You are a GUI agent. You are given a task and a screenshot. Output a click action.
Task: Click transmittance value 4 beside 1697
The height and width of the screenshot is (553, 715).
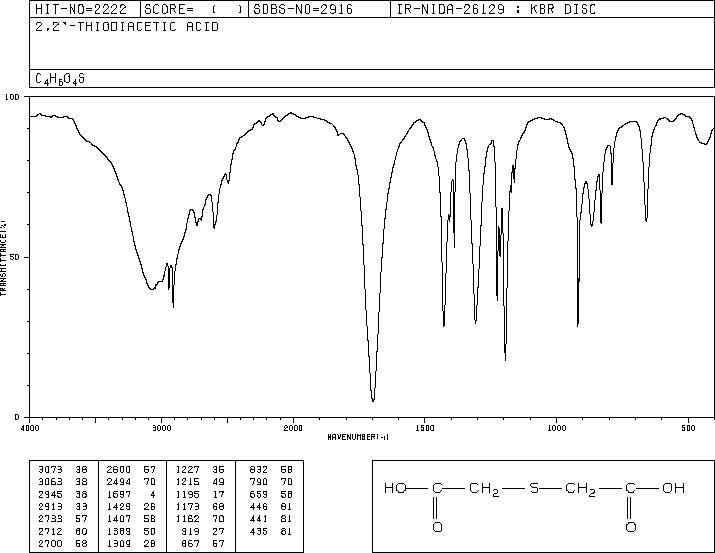click(x=153, y=494)
